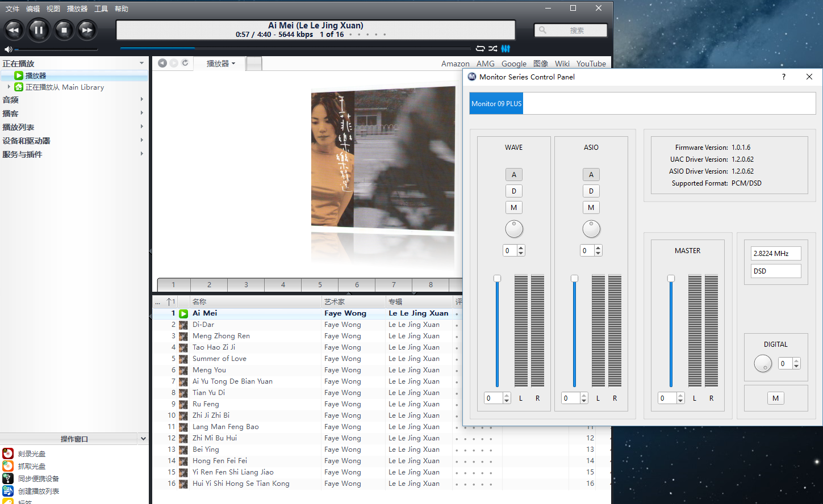Viewport: 823px width, 504px height.
Task: Click the stop playback button
Action: [64, 30]
